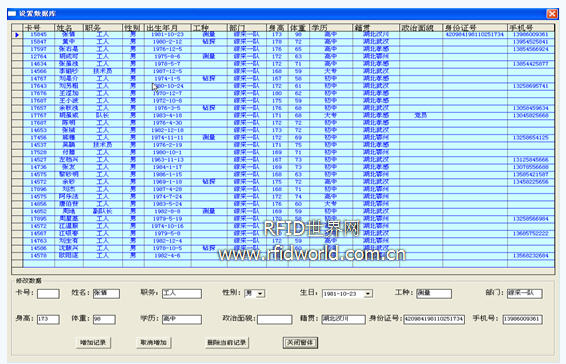The image size is (566, 364).
Task: Click the 身高 field showing 173
Action: tap(48, 319)
